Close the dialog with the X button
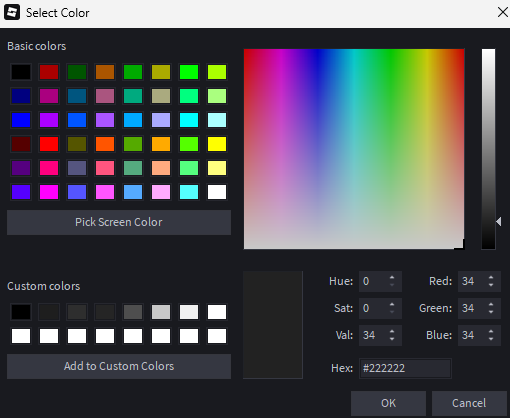 pos(502,13)
